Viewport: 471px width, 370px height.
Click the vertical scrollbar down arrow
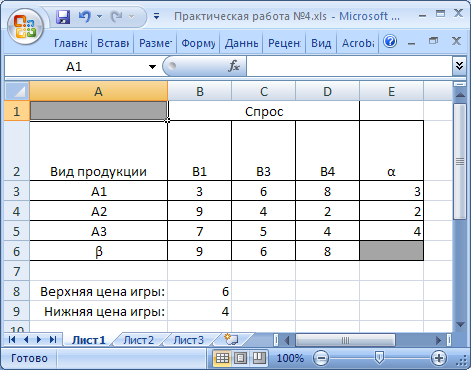point(460,324)
